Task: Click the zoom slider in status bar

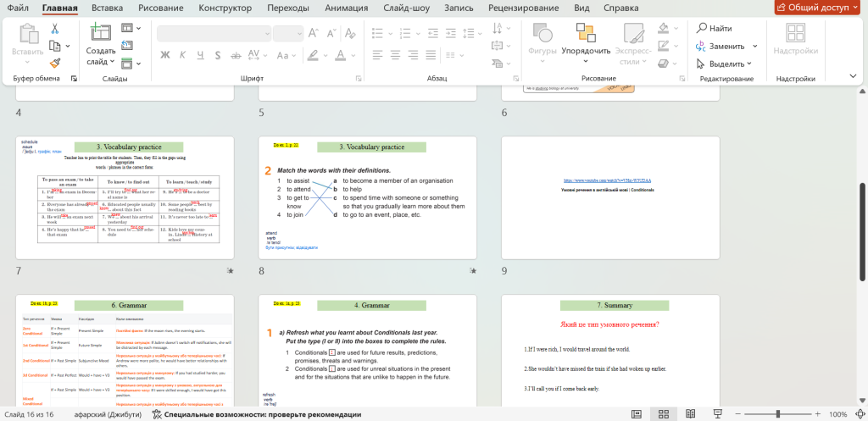Action: pos(776,414)
